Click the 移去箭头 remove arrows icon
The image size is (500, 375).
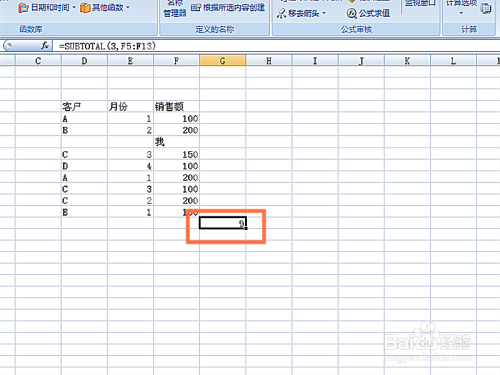point(281,13)
